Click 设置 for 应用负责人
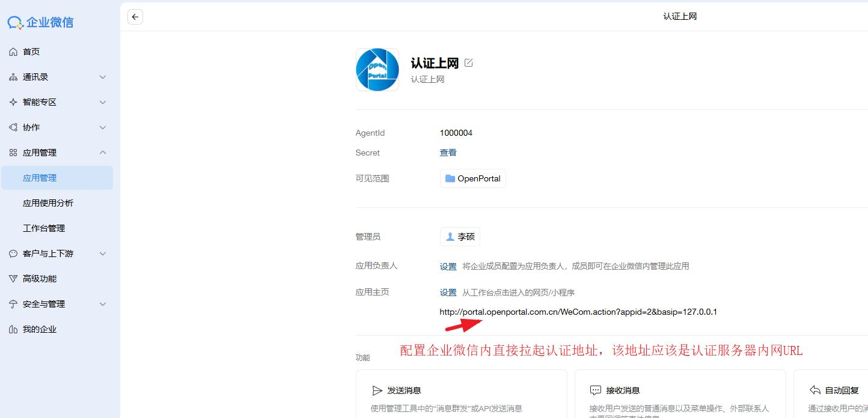The height and width of the screenshot is (418, 868). pyautogui.click(x=448, y=266)
